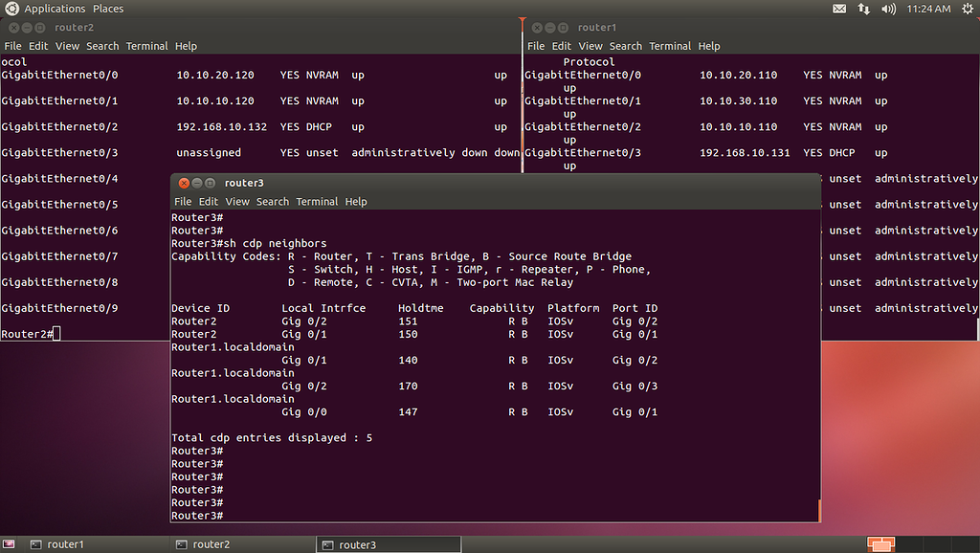Open File menu in router1 window
The image size is (980, 553).
[536, 46]
